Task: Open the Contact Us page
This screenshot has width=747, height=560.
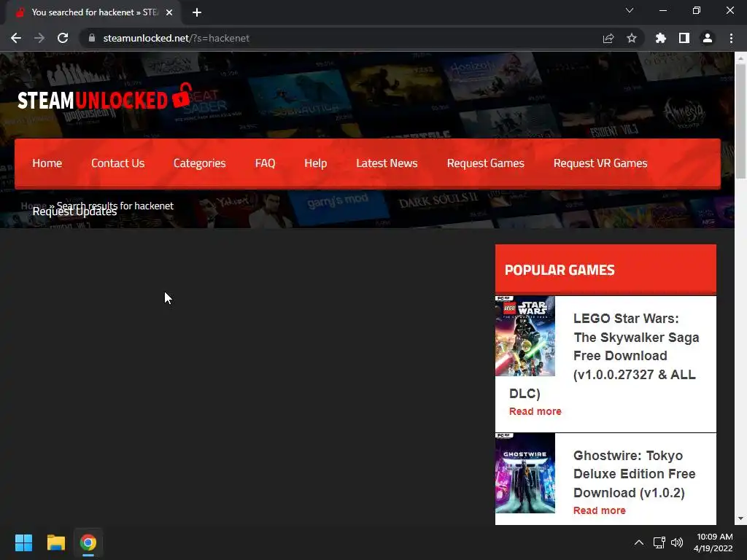Action: (x=117, y=163)
